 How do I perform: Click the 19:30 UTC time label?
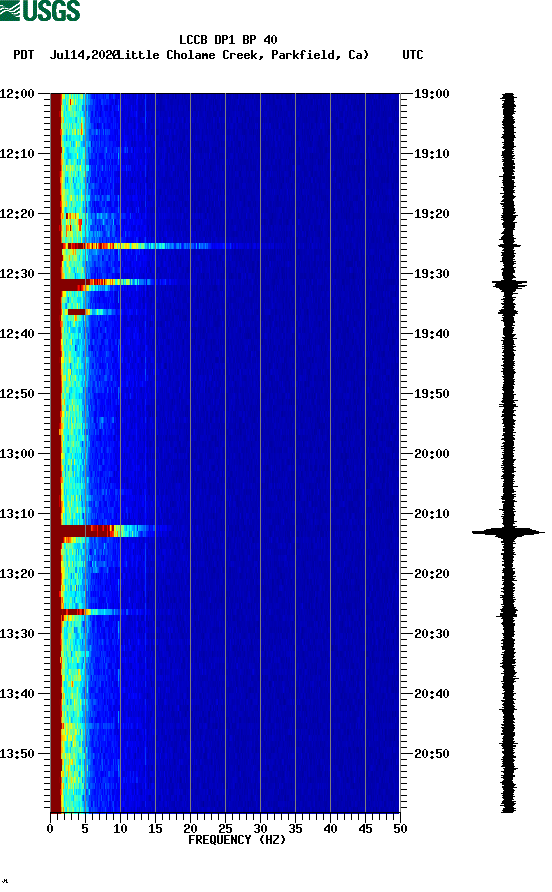point(431,274)
